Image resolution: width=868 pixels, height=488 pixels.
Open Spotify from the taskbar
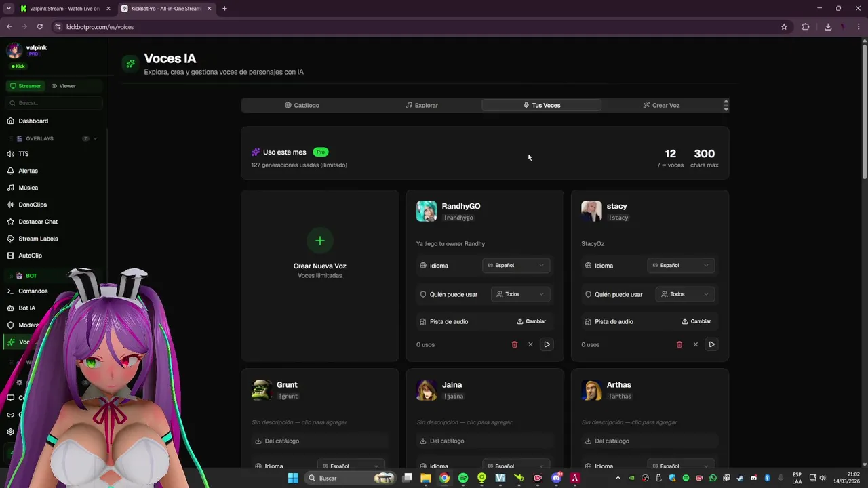[x=463, y=478]
